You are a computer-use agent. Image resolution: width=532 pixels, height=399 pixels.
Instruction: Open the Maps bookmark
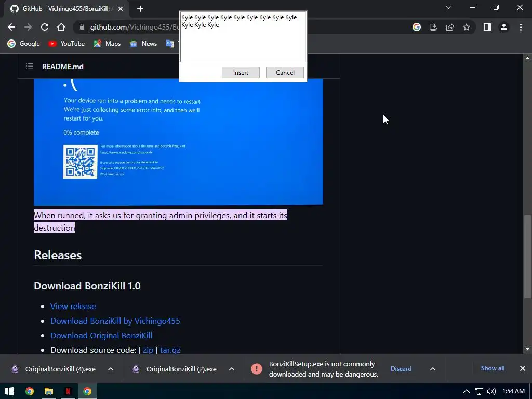[107, 44]
